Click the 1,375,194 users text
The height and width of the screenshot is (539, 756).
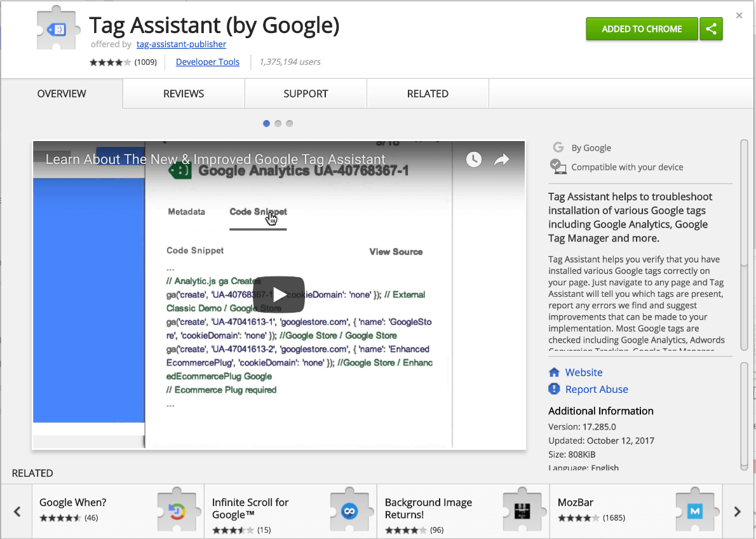(x=290, y=62)
